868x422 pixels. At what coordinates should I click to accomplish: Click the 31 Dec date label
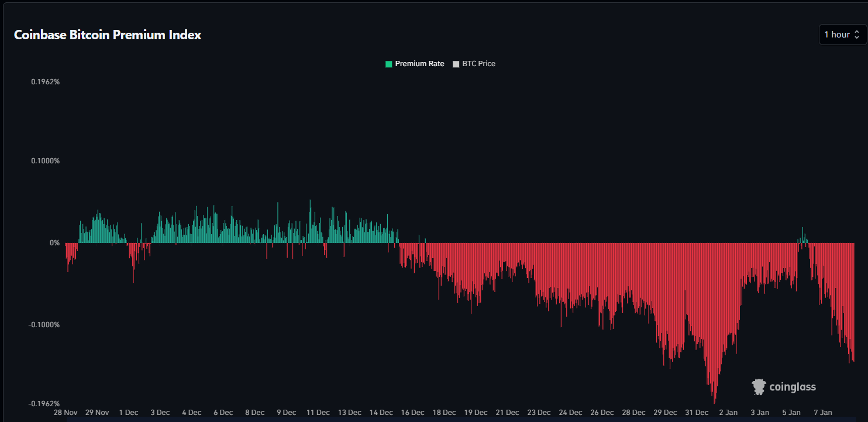click(x=697, y=413)
